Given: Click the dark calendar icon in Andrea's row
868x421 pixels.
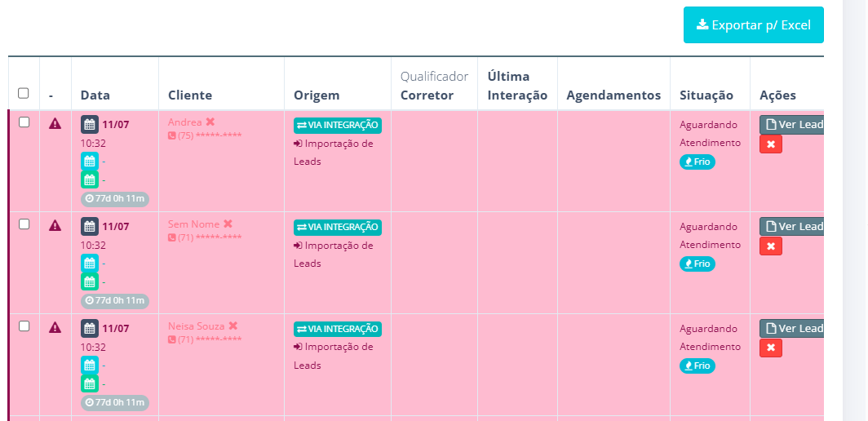Looking at the screenshot, I should [x=90, y=124].
